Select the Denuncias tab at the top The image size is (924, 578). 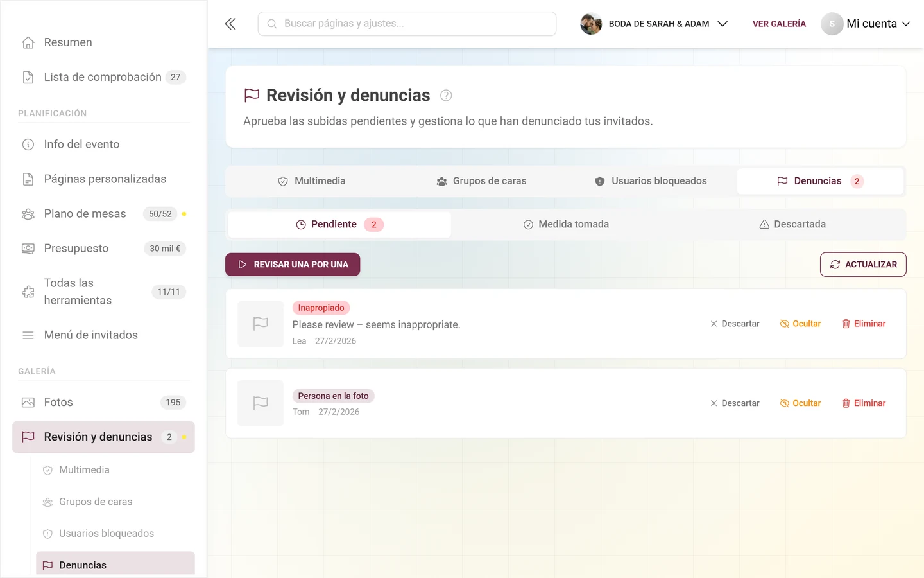(820, 181)
